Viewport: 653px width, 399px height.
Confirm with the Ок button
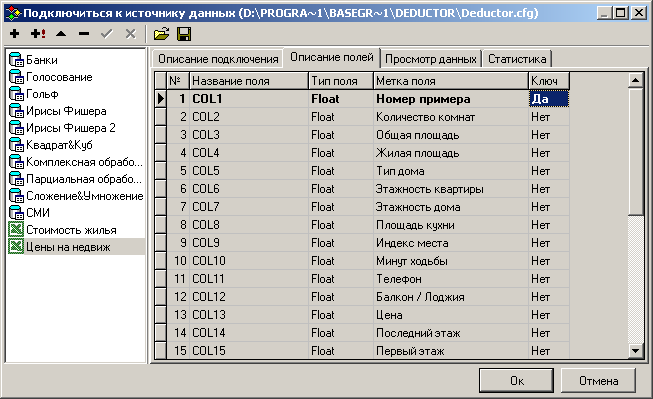[x=516, y=380]
